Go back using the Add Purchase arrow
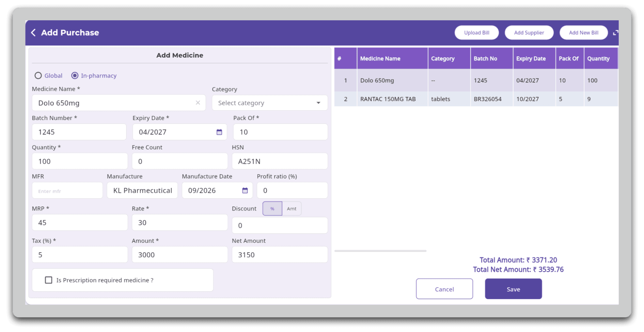The image size is (644, 332). [x=33, y=32]
